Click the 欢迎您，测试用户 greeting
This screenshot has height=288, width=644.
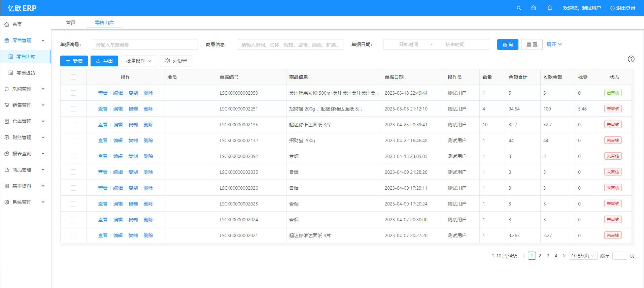click(x=582, y=8)
